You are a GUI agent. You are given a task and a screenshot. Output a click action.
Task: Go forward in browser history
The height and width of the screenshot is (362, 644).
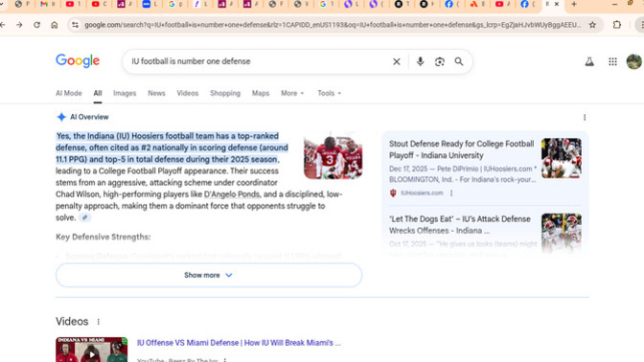pos(19,25)
